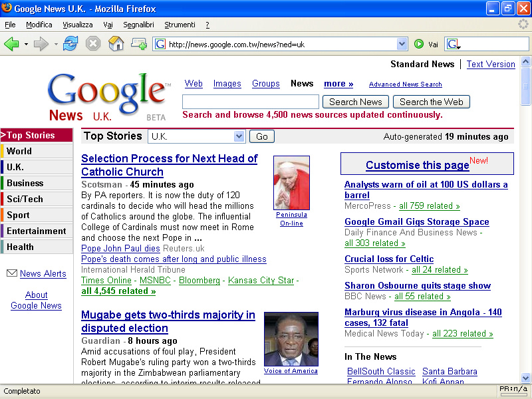Open the all 4,545 related » link
Image resolution: width=532 pixels, height=399 pixels.
(118, 291)
